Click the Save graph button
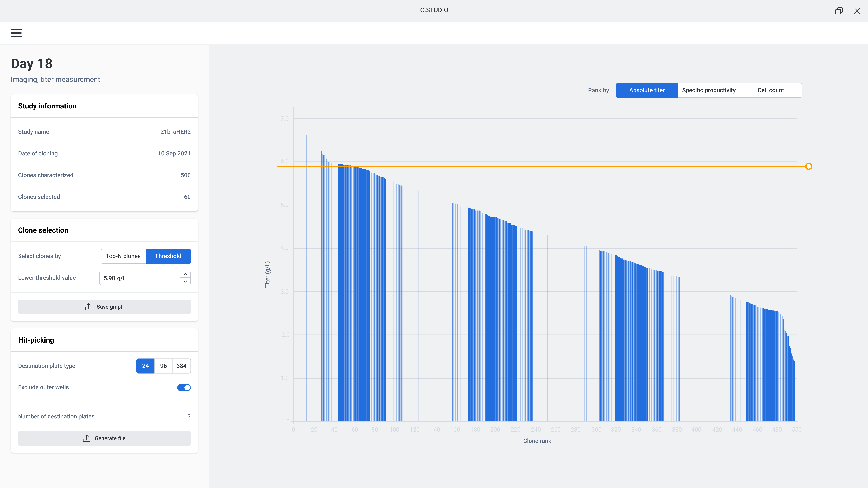The width and height of the screenshot is (868, 488). point(104,307)
